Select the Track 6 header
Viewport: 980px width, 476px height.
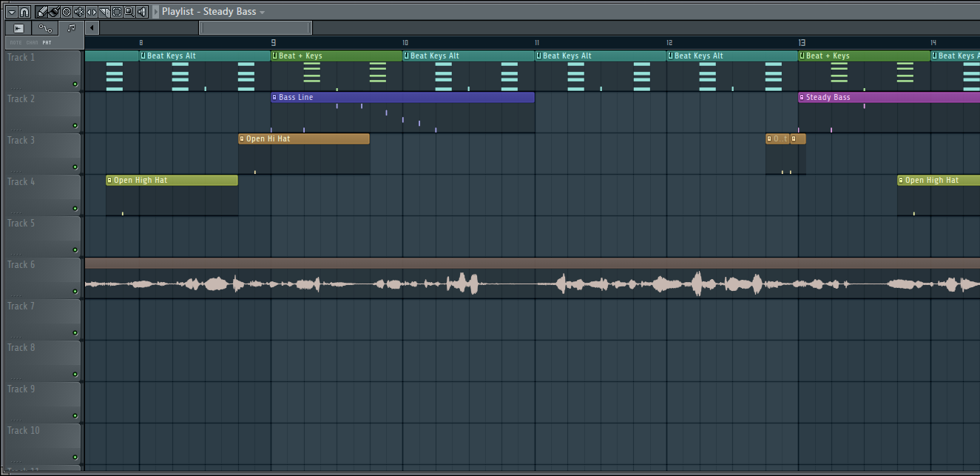(43, 278)
